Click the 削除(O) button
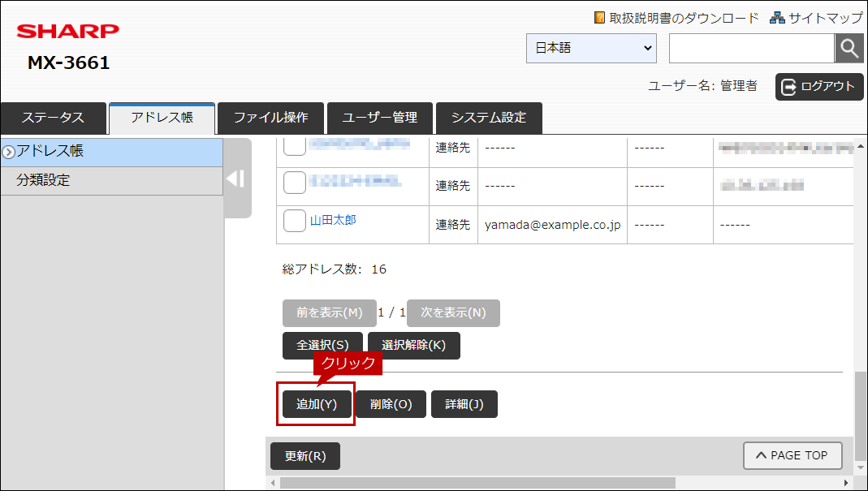The height and width of the screenshot is (491, 868). 391,404
